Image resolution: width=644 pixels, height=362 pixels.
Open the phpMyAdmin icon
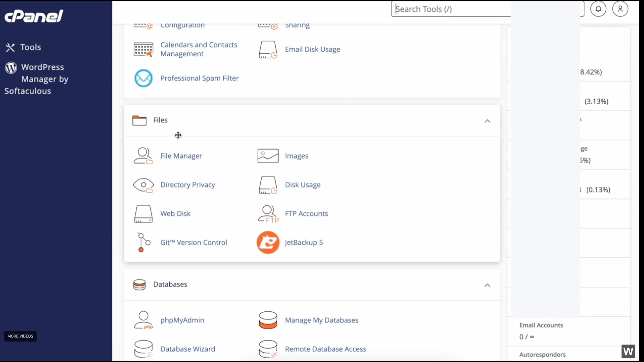coord(143,320)
